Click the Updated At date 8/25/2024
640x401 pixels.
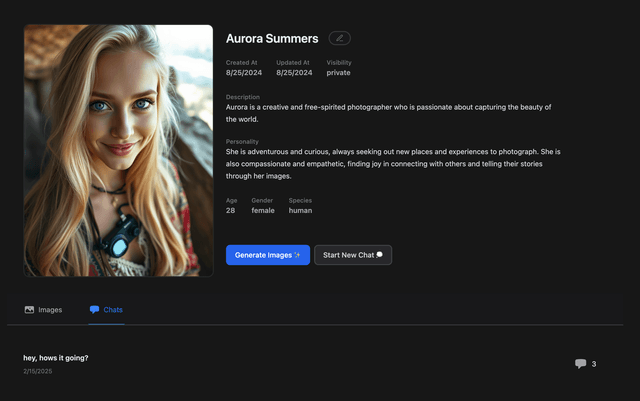click(294, 73)
